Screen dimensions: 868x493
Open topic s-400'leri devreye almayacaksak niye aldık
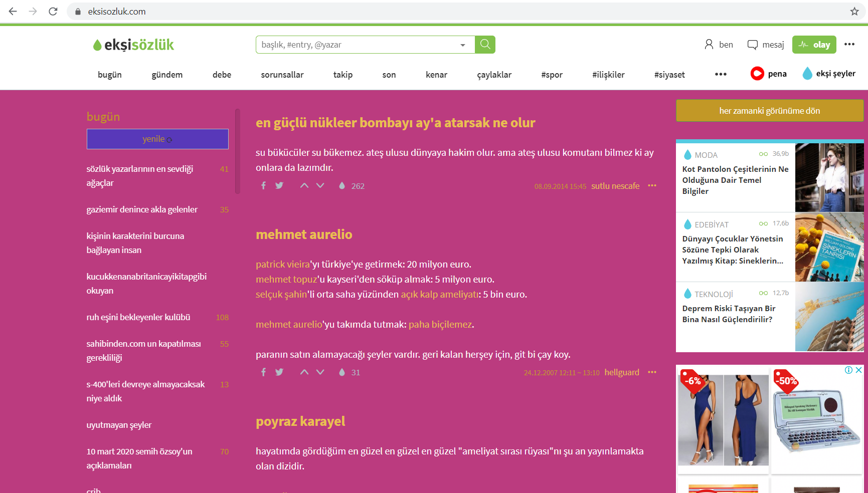click(x=146, y=391)
